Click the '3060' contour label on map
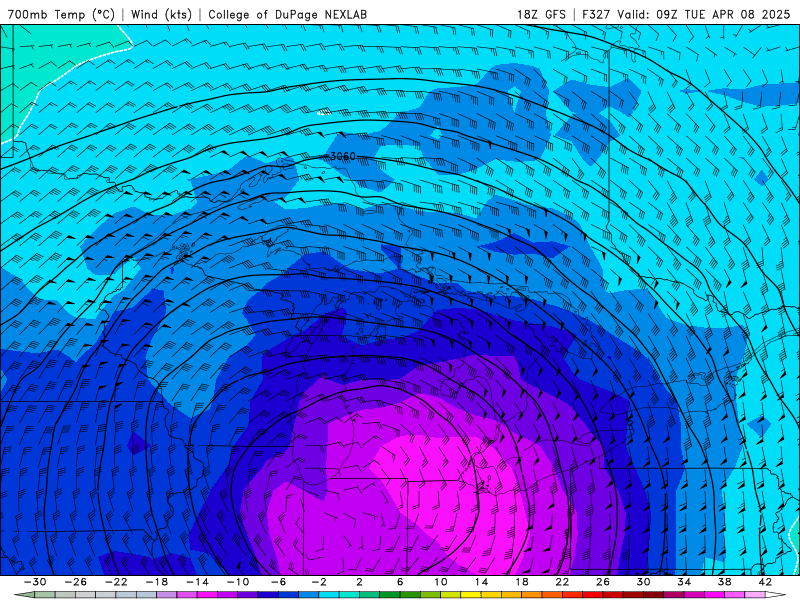This screenshot has height=600, width=800. (x=342, y=156)
